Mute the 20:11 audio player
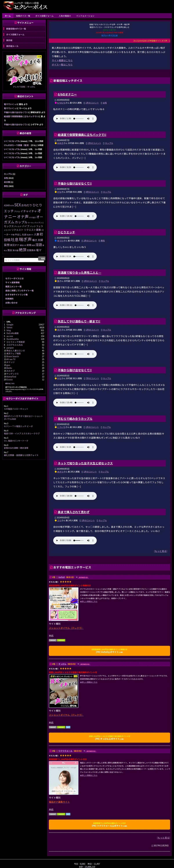The height and width of the screenshot is (868, 174). (88, 305)
